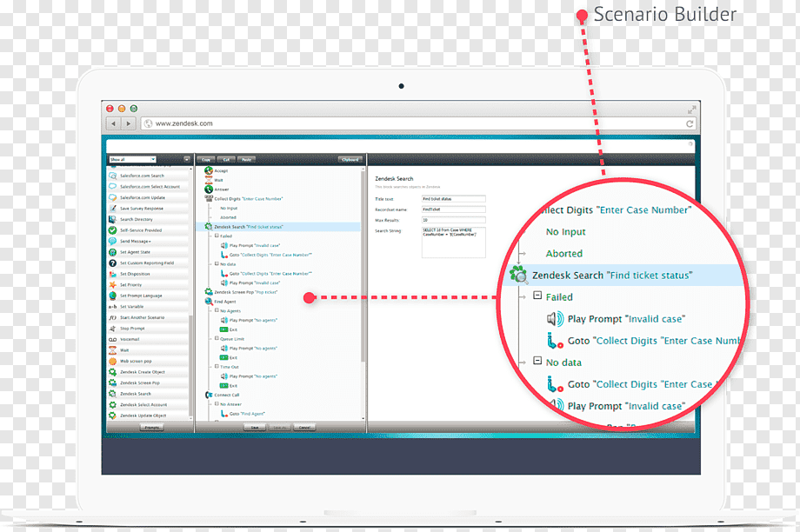Collapse the Failed branch in scenario tree
Viewport: 800px width, 532px height.
pos(217,236)
